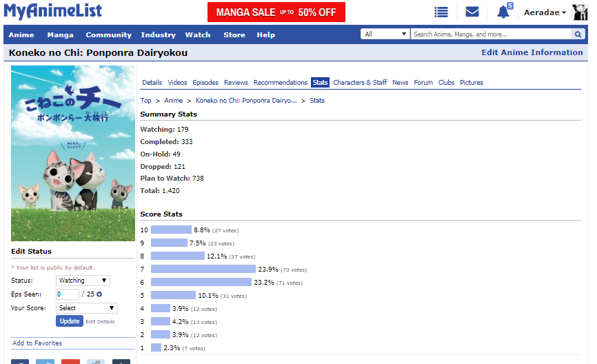Click the search magnifier button

[x=578, y=34]
